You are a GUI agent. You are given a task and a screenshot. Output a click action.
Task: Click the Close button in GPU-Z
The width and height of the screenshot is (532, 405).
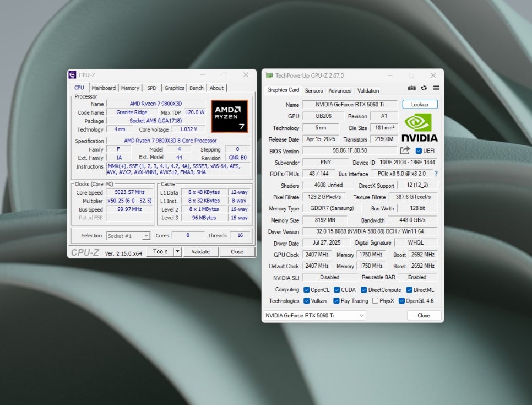coord(424,315)
